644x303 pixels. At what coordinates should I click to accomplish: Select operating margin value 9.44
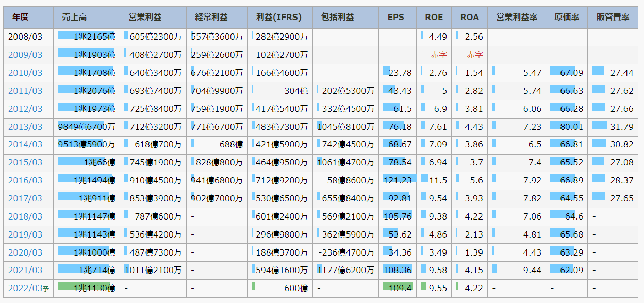pos(532,270)
